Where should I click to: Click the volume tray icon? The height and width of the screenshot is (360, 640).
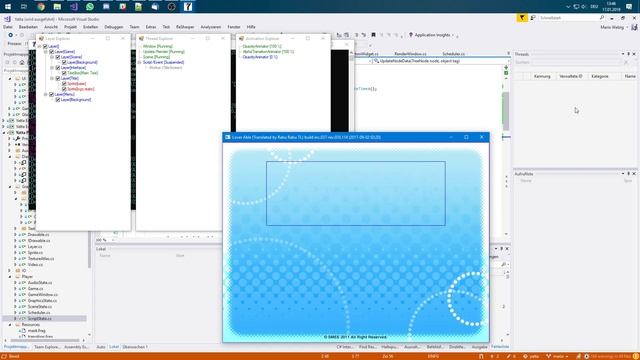coord(584,7)
